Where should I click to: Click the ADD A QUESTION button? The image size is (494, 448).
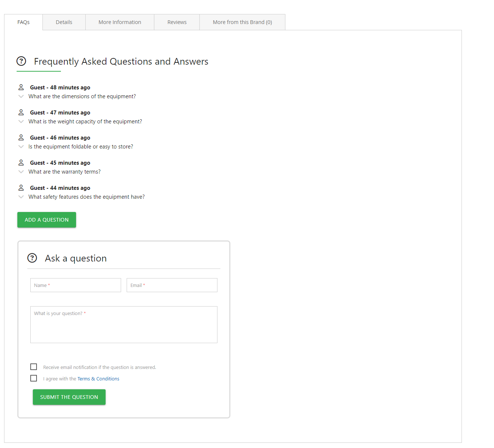[x=46, y=219]
